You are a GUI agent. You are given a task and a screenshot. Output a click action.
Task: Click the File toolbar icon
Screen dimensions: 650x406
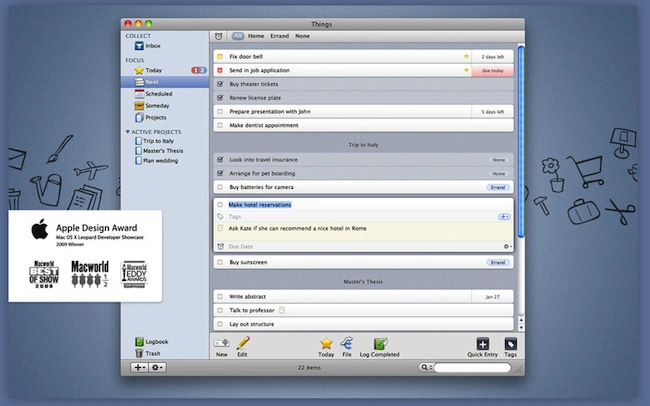(347, 343)
